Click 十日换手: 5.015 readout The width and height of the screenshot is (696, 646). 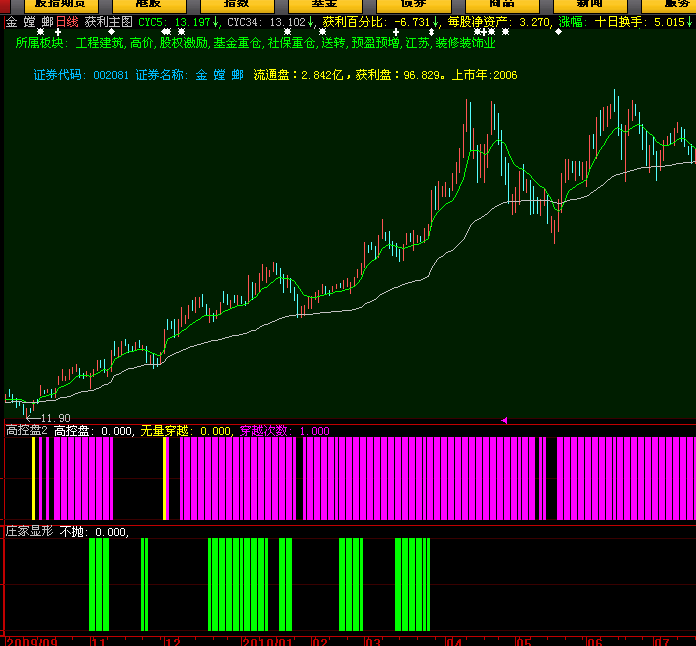[644, 22]
